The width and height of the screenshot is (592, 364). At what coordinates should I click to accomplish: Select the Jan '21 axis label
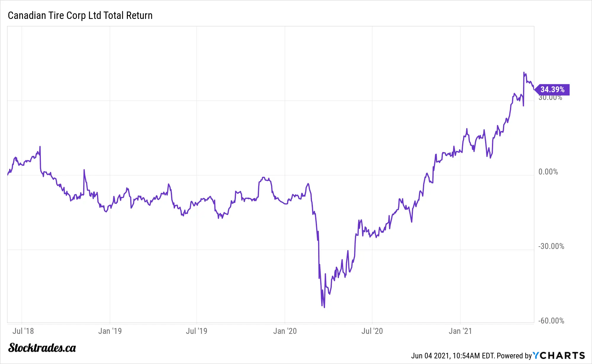click(x=460, y=331)
